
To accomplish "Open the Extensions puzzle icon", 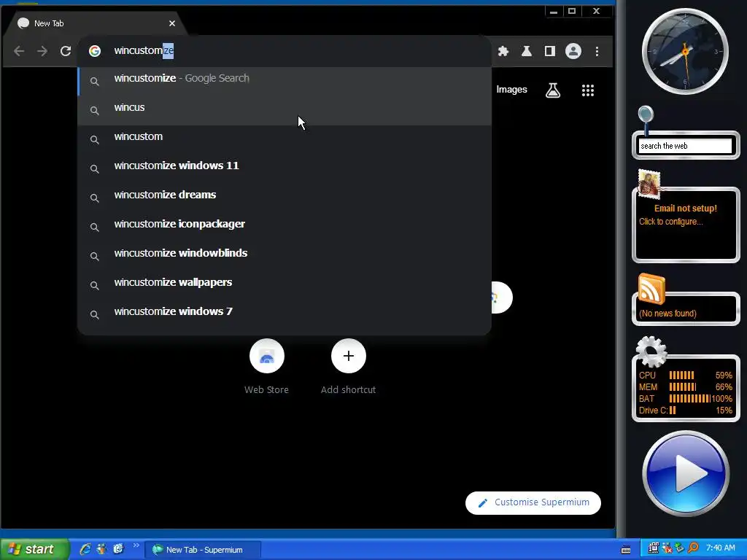I will click(503, 52).
